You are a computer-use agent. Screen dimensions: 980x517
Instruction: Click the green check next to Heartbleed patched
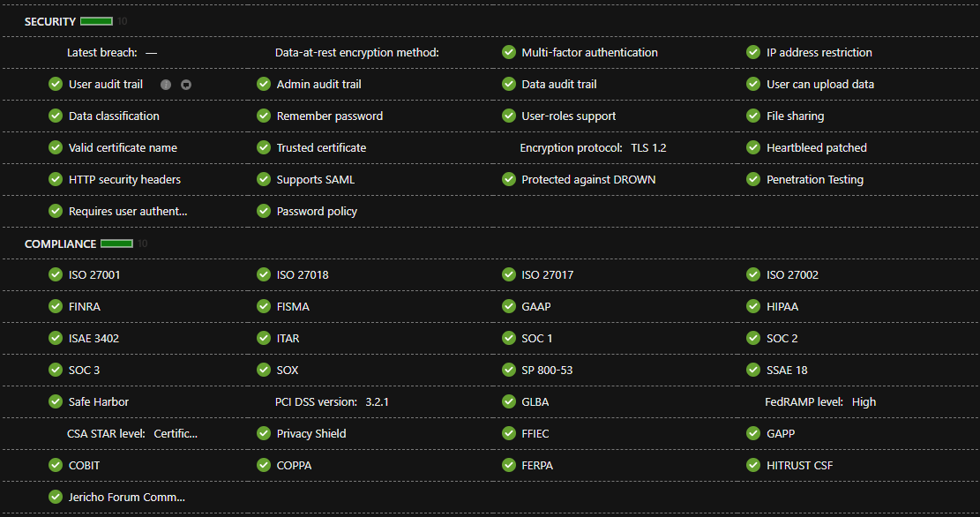click(x=752, y=148)
